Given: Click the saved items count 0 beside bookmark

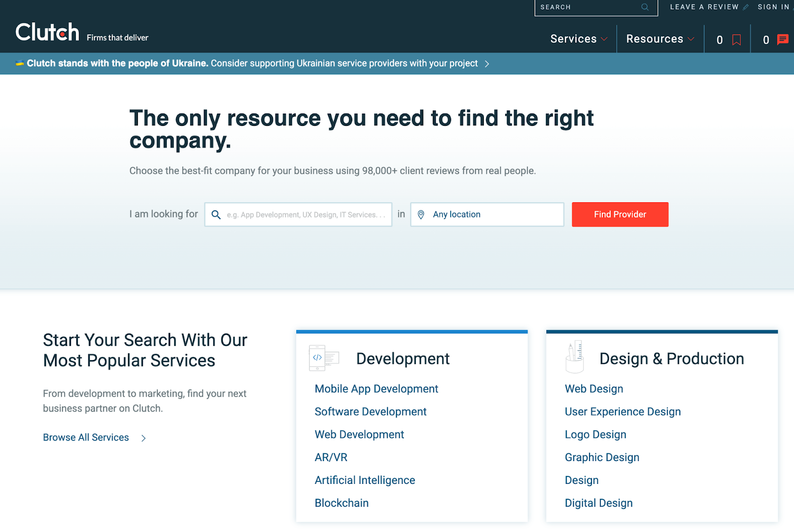Looking at the screenshot, I should point(720,40).
